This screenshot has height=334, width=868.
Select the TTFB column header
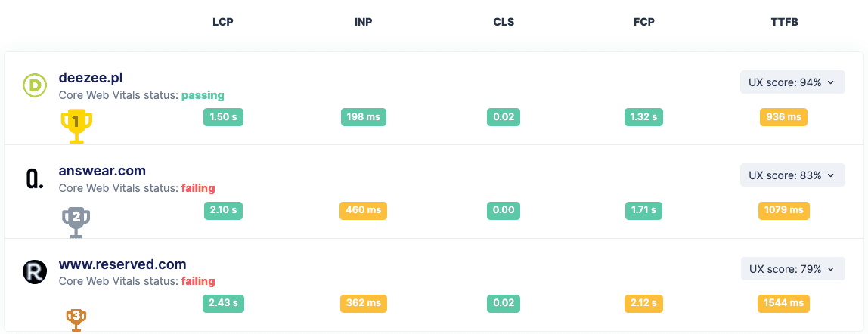pyautogui.click(x=784, y=22)
